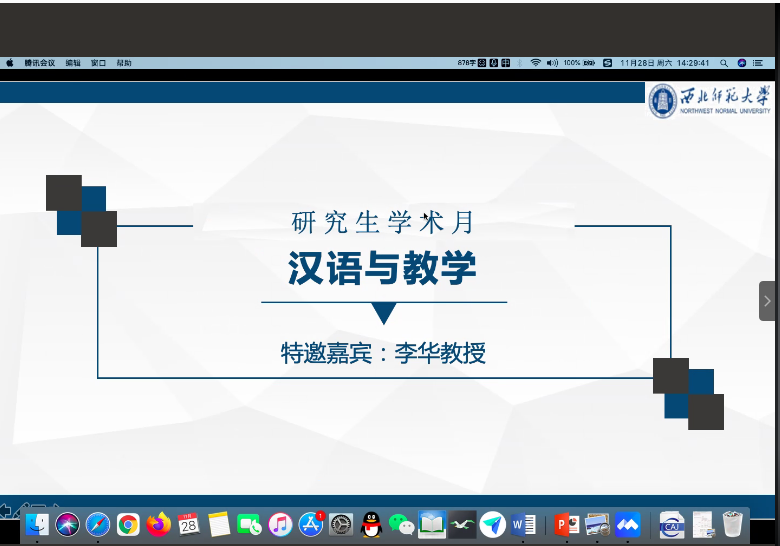Open the 窗口 menu

pos(98,63)
